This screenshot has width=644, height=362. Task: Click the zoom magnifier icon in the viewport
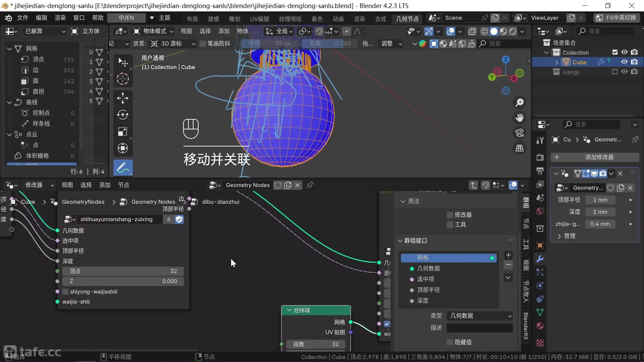coord(520,102)
